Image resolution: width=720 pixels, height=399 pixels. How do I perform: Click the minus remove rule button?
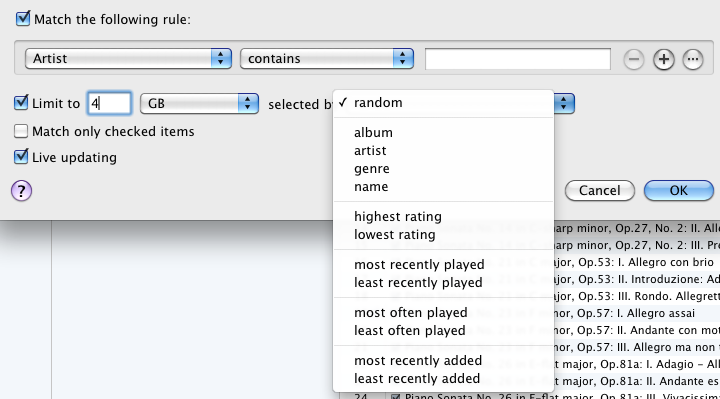[634, 59]
